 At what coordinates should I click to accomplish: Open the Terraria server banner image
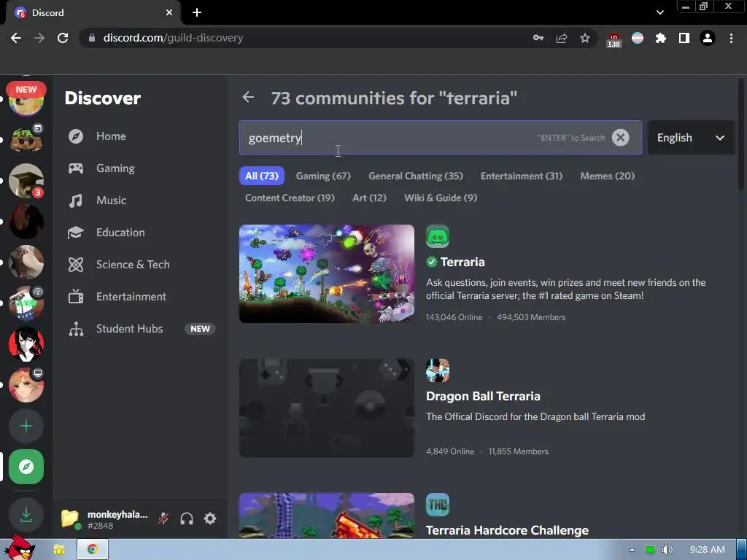(326, 274)
